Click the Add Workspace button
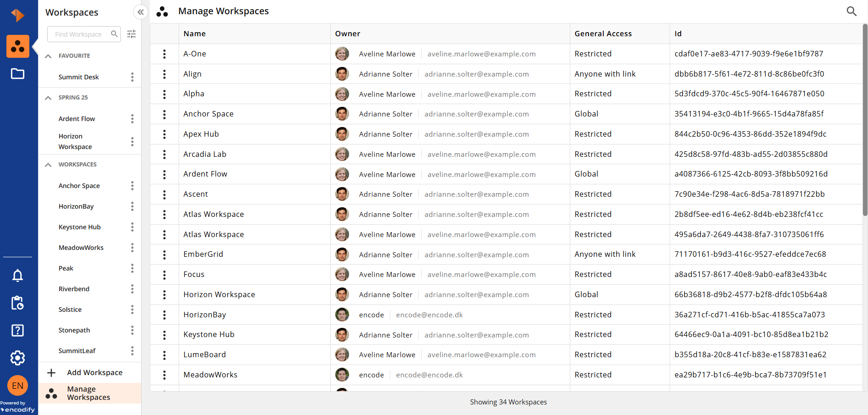This screenshot has width=868, height=415. click(90, 372)
